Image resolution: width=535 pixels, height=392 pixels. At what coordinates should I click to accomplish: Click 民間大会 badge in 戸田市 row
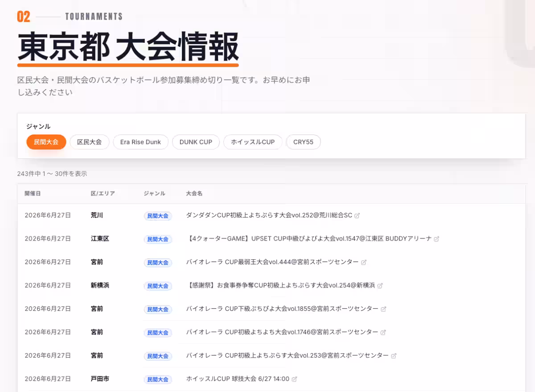click(x=158, y=380)
